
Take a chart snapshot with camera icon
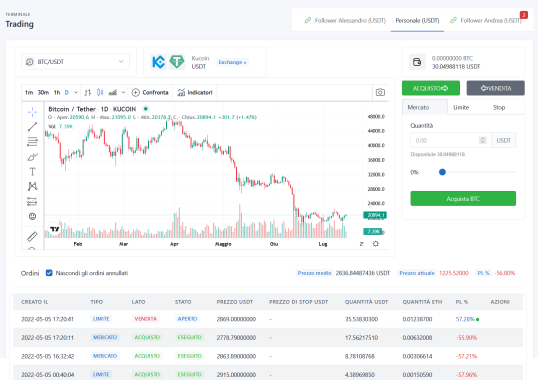pyautogui.click(x=380, y=92)
